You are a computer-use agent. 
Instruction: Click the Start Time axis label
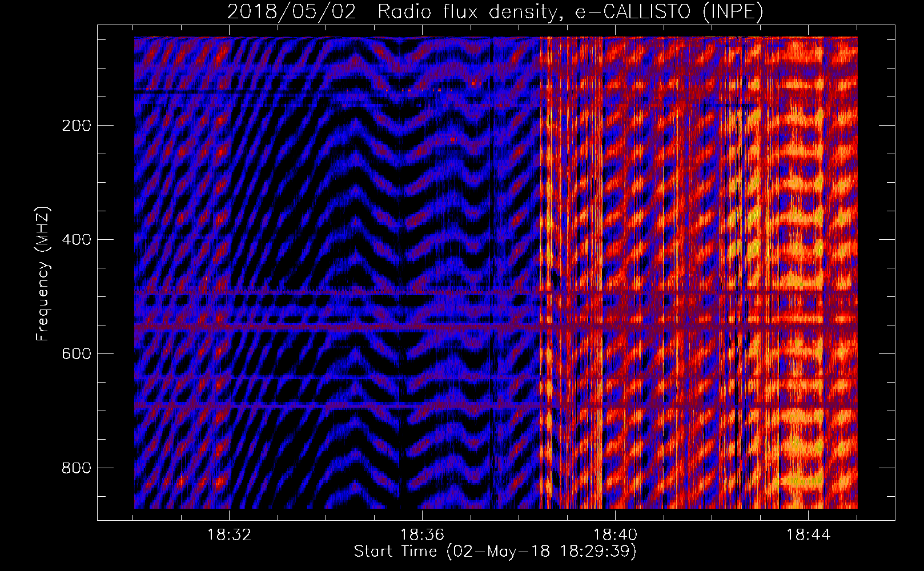495,552
